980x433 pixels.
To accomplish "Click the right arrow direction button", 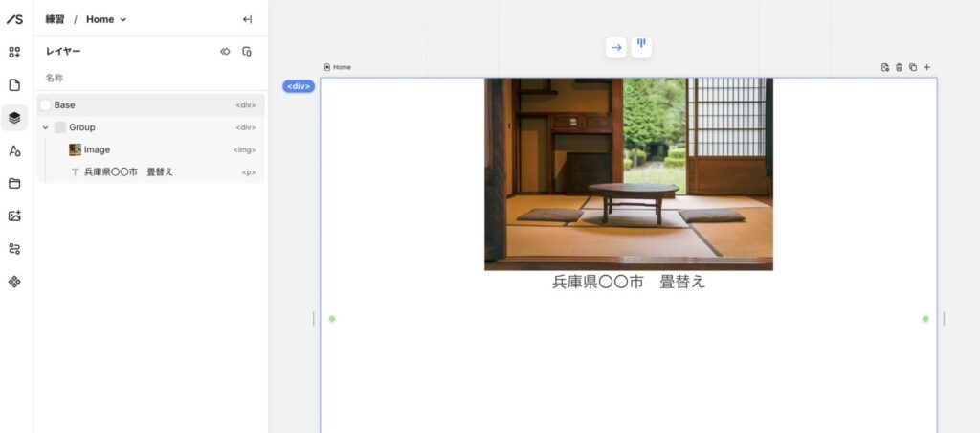I will 616,47.
